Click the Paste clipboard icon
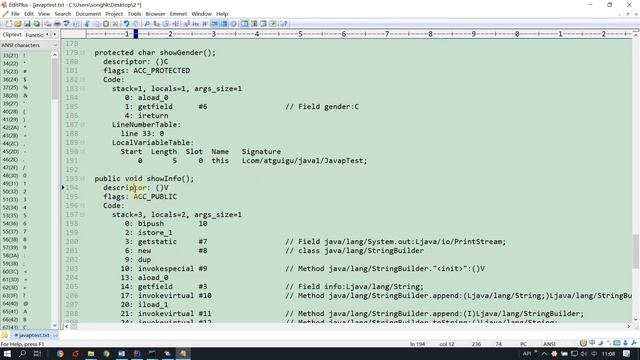The width and height of the screenshot is (640, 360). pos(106,24)
